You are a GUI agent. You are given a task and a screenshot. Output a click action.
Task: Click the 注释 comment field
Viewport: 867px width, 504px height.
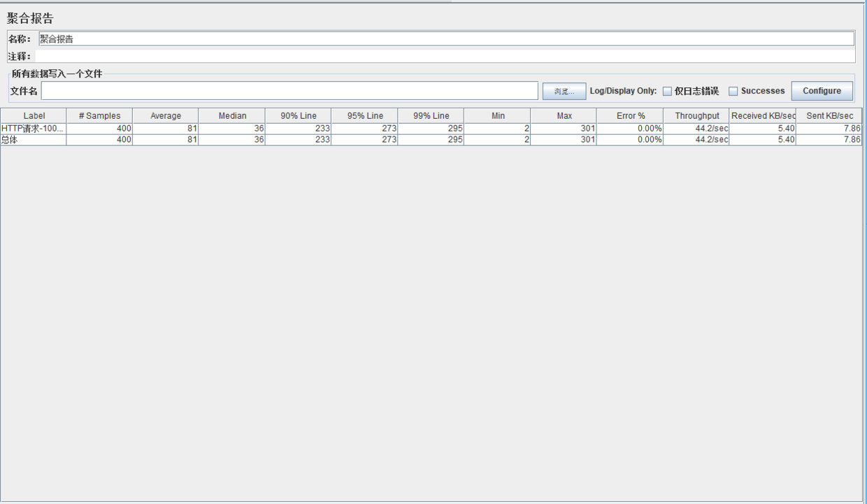pos(445,56)
